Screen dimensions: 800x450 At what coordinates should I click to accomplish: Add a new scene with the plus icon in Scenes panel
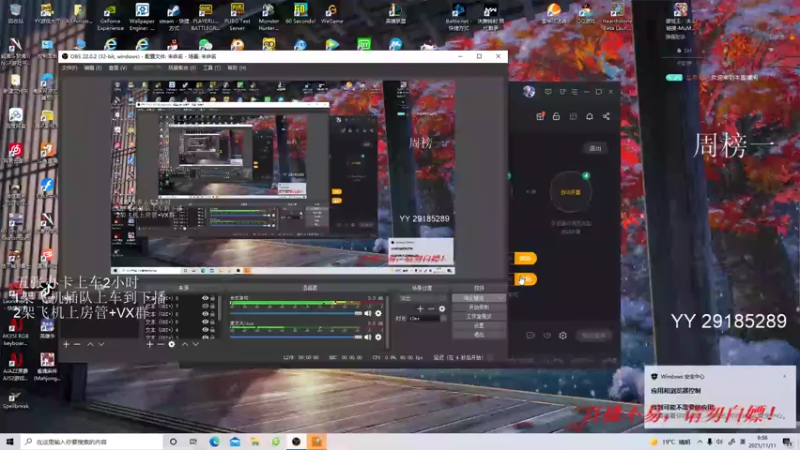[x=66, y=344]
